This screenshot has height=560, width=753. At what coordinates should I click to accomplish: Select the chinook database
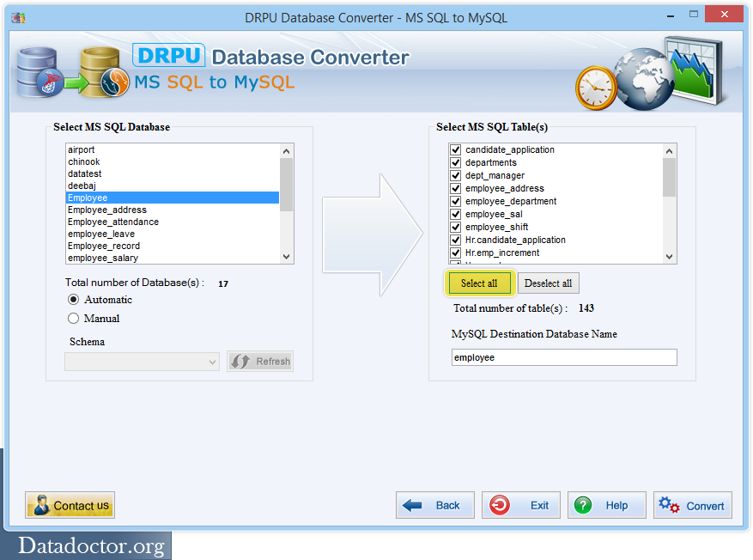click(x=173, y=161)
